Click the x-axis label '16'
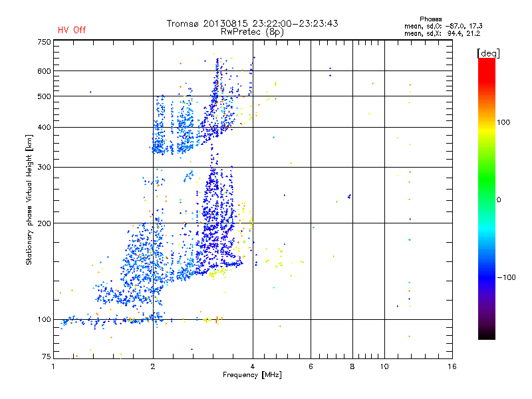 click(x=452, y=366)
